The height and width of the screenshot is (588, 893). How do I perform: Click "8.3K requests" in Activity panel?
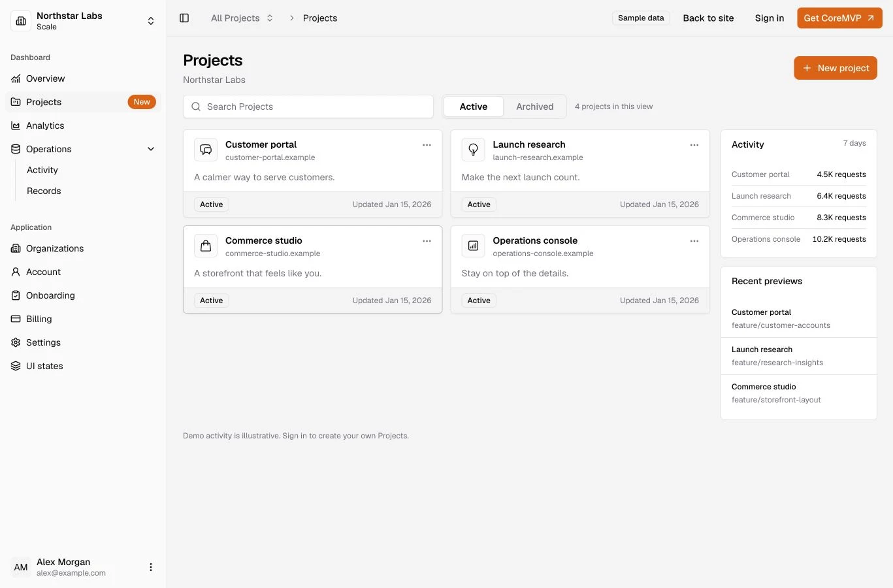(841, 218)
